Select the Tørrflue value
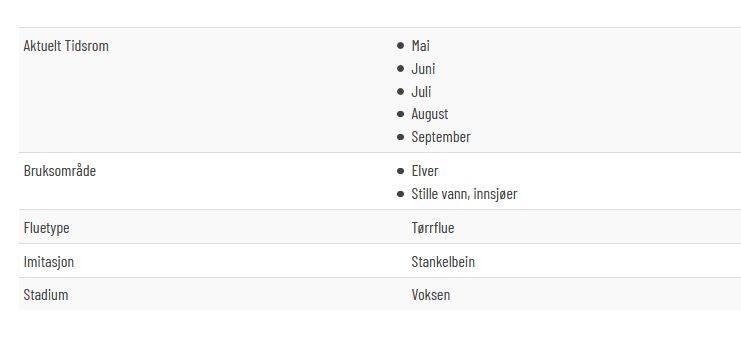The image size is (741, 360). 432,228
